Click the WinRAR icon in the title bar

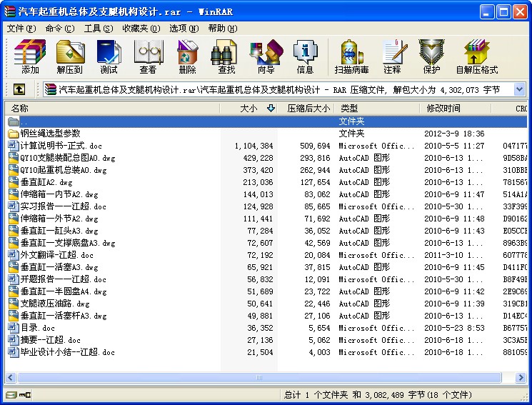coord(9,12)
